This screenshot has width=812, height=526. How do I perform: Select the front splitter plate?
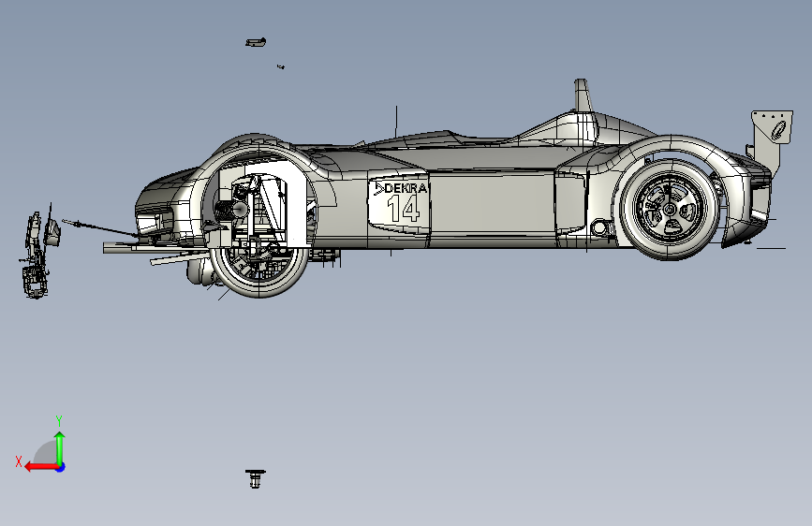pos(154,248)
